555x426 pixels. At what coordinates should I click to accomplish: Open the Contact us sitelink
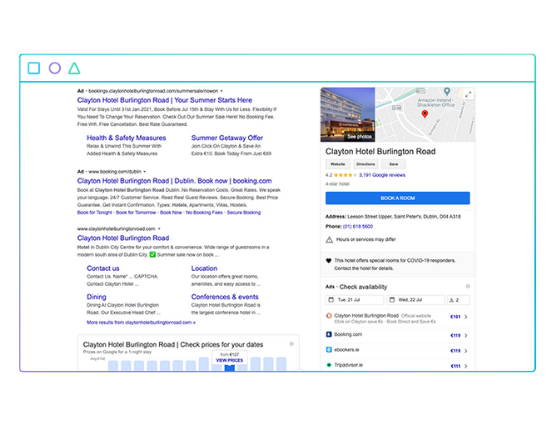pyautogui.click(x=103, y=269)
